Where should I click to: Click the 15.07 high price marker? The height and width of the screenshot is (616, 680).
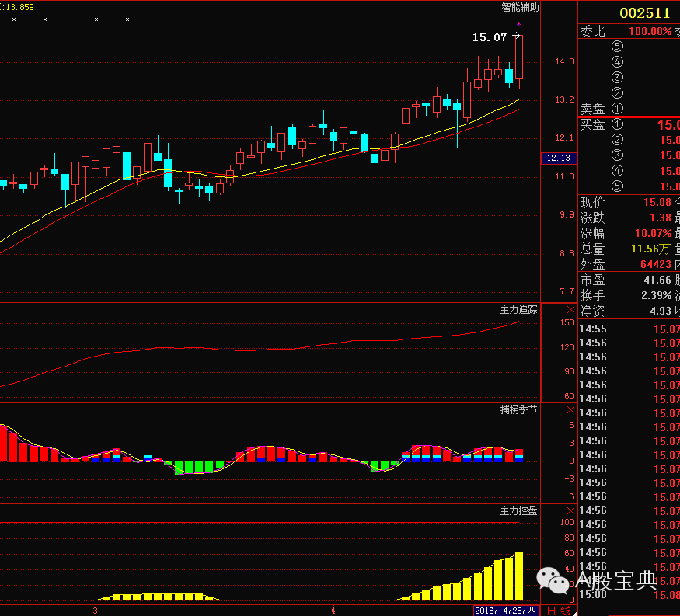(489, 37)
